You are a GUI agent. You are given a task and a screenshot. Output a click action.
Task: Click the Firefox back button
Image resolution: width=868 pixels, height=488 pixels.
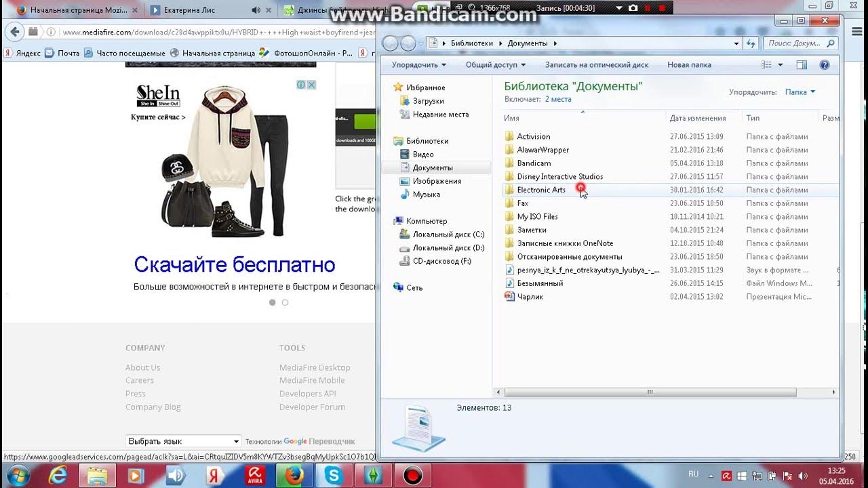tap(14, 31)
